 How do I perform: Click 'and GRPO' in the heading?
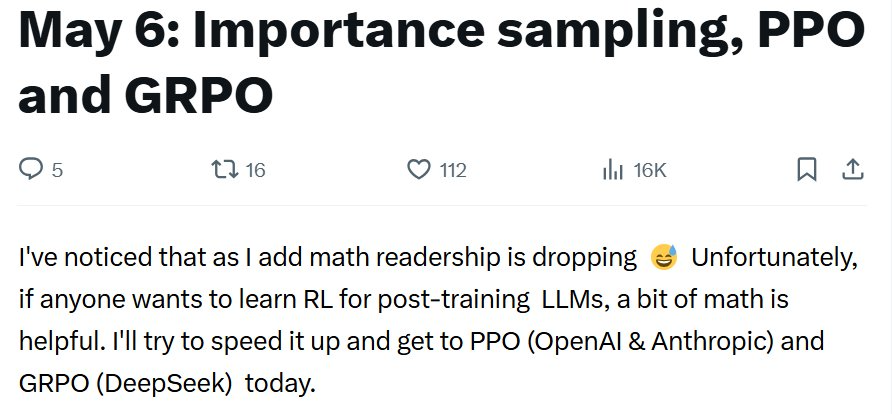click(x=146, y=94)
